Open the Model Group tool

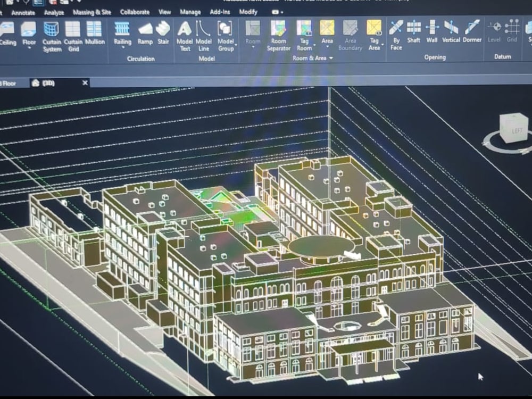(226, 37)
